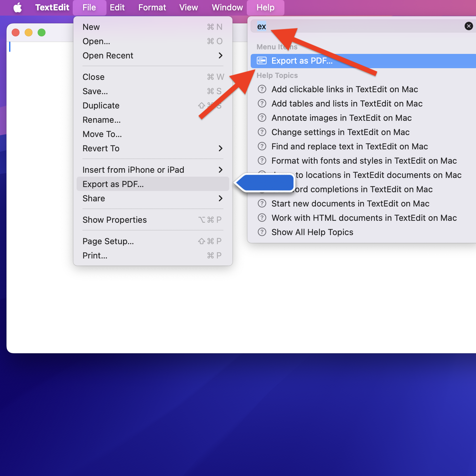Choose Open... from the File menu

pos(153,41)
